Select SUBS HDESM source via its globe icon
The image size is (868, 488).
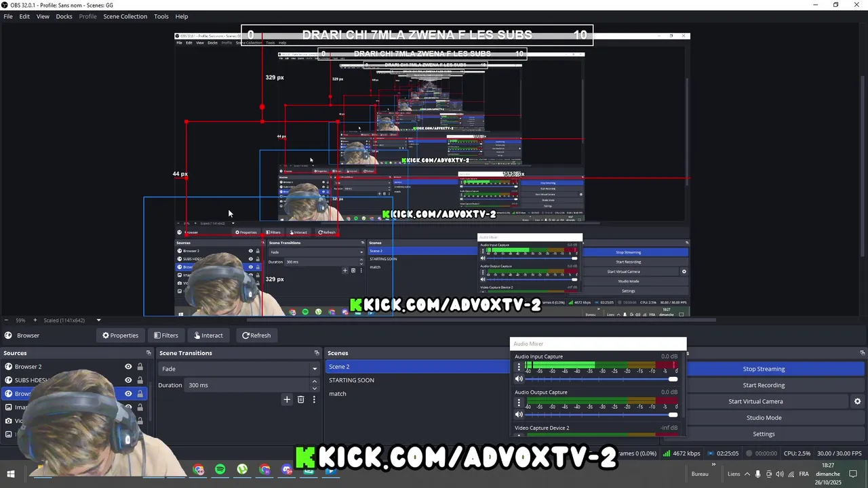[8, 380]
